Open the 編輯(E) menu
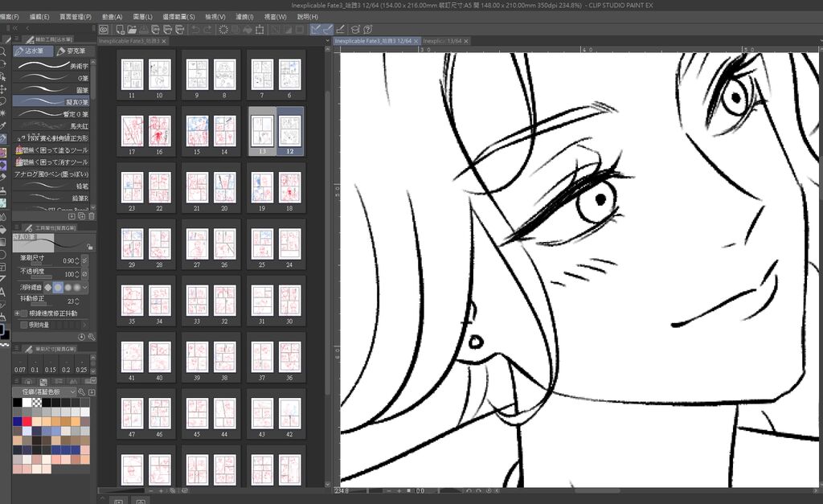The image size is (823, 504). (39, 17)
